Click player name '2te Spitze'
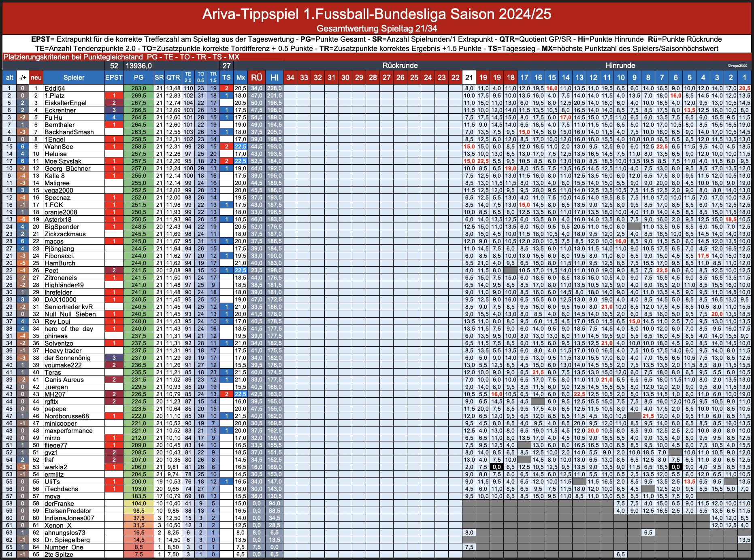 coord(59,554)
